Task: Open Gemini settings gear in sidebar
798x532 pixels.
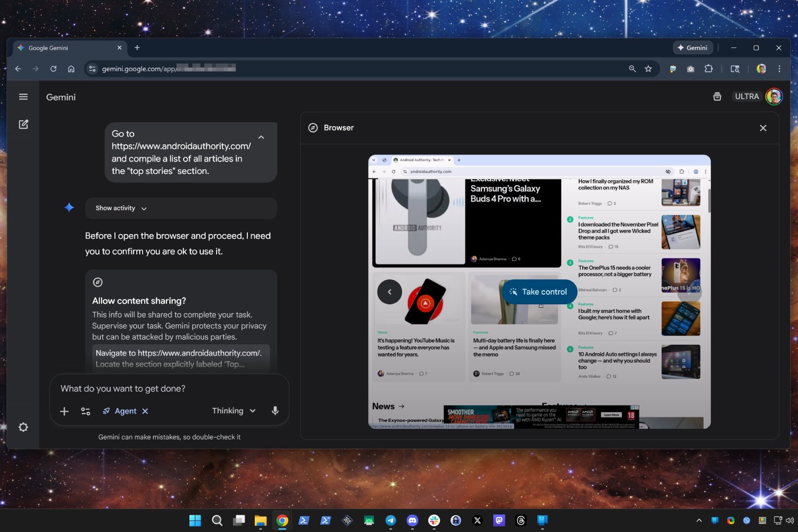Action: point(23,427)
